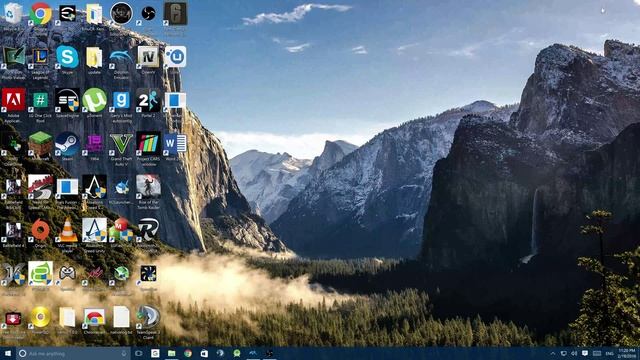Select the LG One Click Root shortcut

coord(40,100)
